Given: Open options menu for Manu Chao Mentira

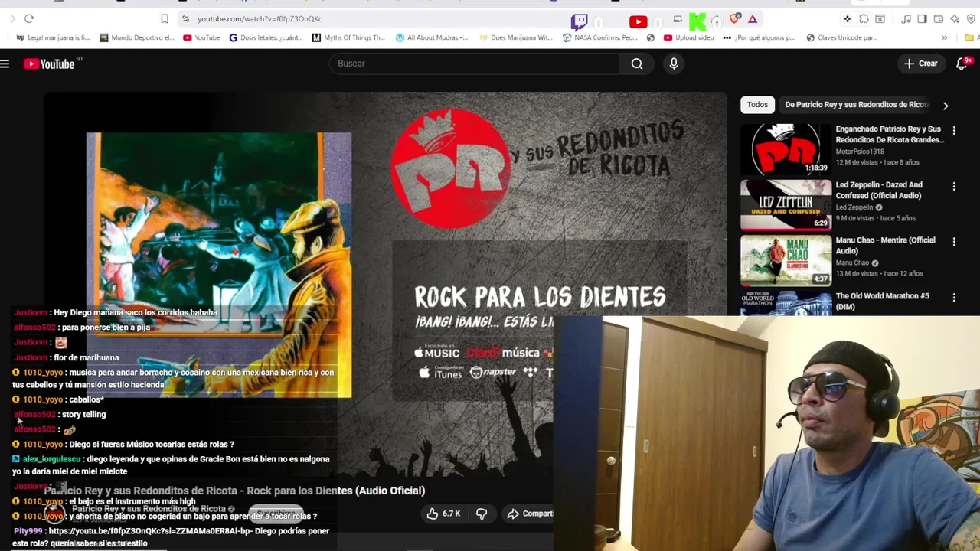Looking at the screenshot, I should coord(954,242).
